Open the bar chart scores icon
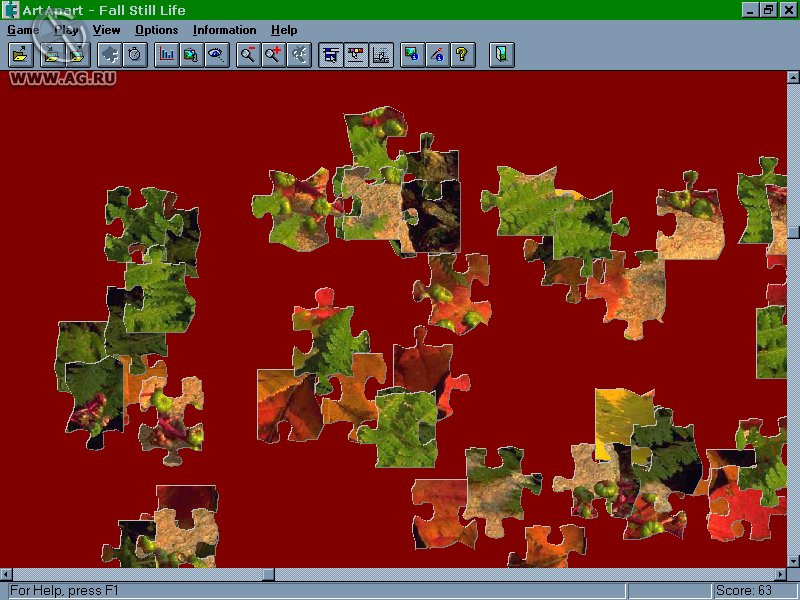Image resolution: width=800 pixels, height=600 pixels. (166, 55)
